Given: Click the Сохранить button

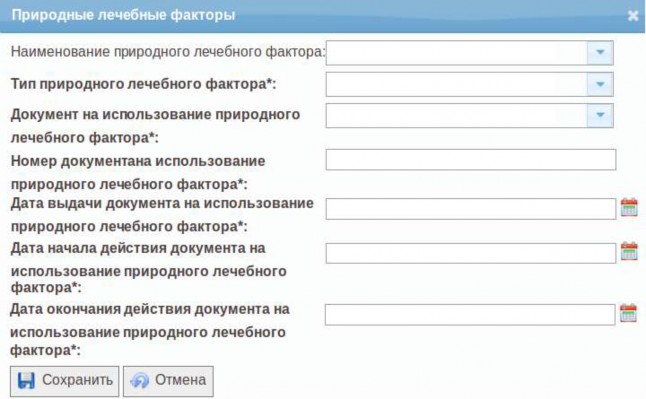Looking at the screenshot, I should coord(65,381).
